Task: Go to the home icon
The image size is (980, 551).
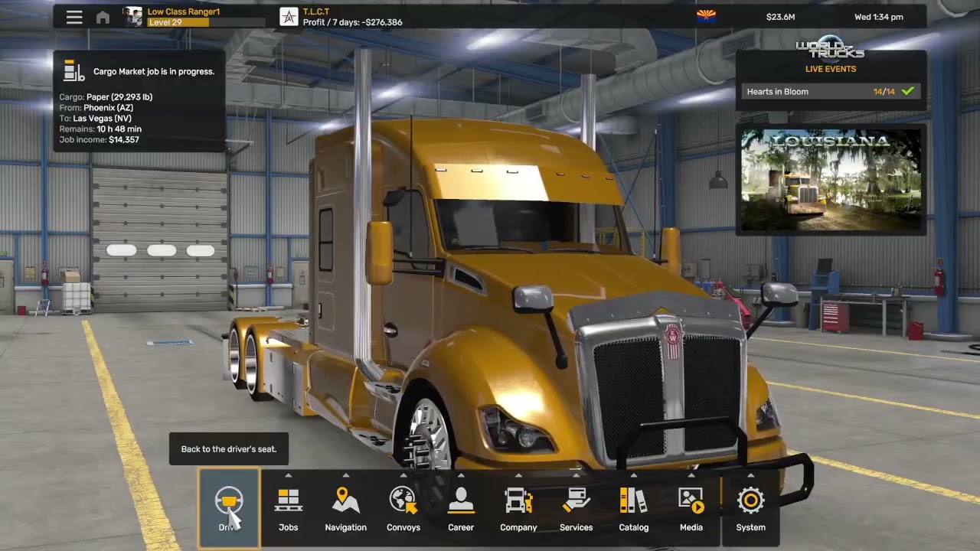Action: pyautogui.click(x=103, y=17)
